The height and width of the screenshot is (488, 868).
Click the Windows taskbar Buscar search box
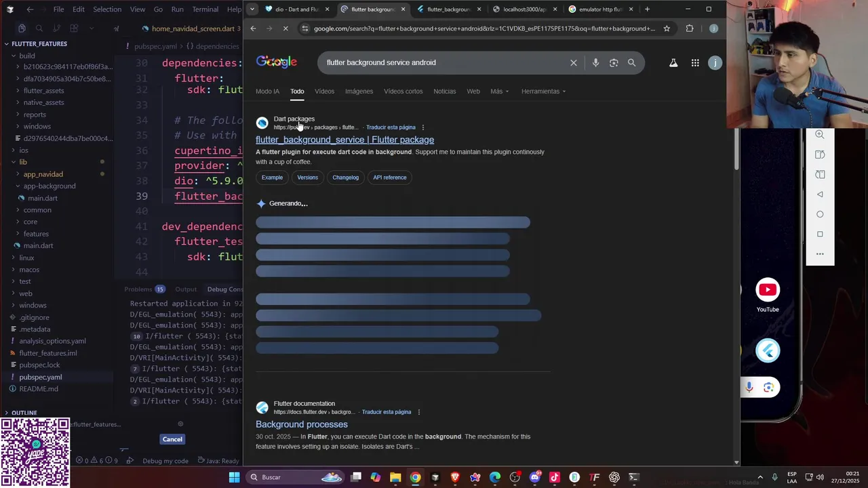tap(294, 477)
